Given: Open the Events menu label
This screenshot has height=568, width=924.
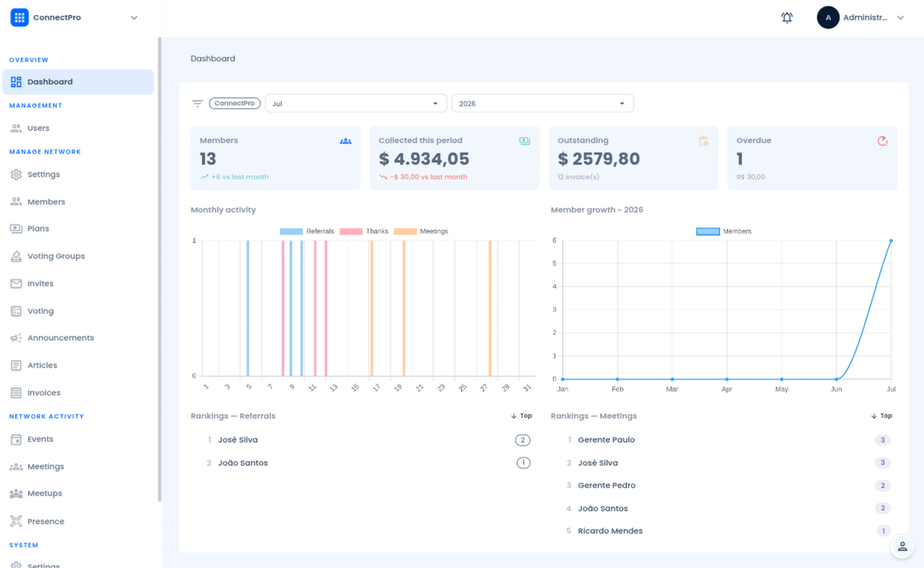Looking at the screenshot, I should click(41, 439).
